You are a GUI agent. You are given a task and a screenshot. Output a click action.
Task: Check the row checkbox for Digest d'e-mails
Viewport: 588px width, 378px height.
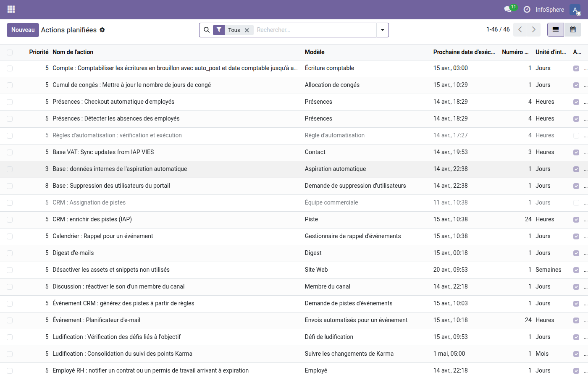pos(9,253)
